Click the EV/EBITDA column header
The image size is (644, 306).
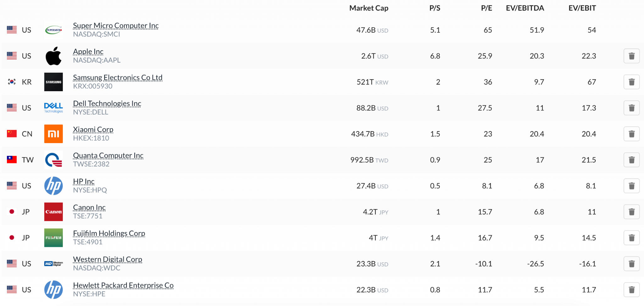point(525,8)
